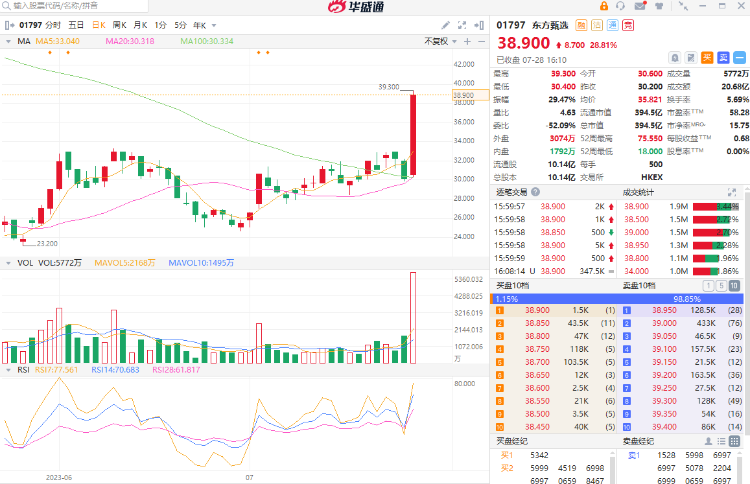This screenshot has width=750, height=484.
Task: Open the 不复权 adjustment dropdown
Action: pyautogui.click(x=436, y=41)
